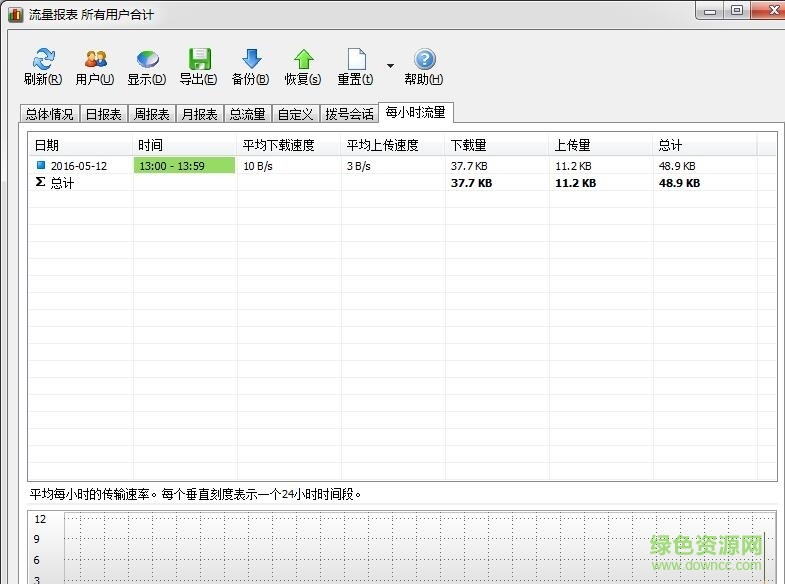Open the 月报表 monthly report tab
This screenshot has height=584, width=785.
coord(199,114)
